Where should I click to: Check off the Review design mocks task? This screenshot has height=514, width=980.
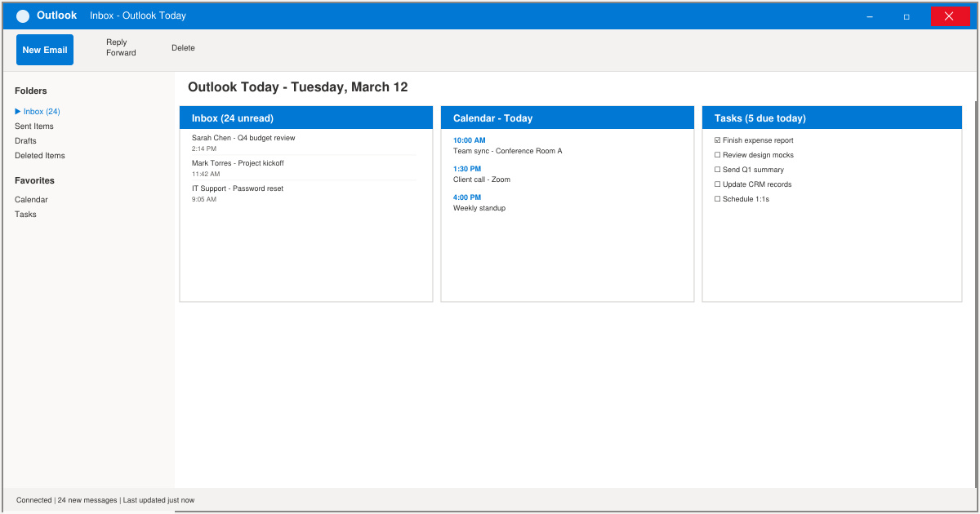[x=718, y=155]
